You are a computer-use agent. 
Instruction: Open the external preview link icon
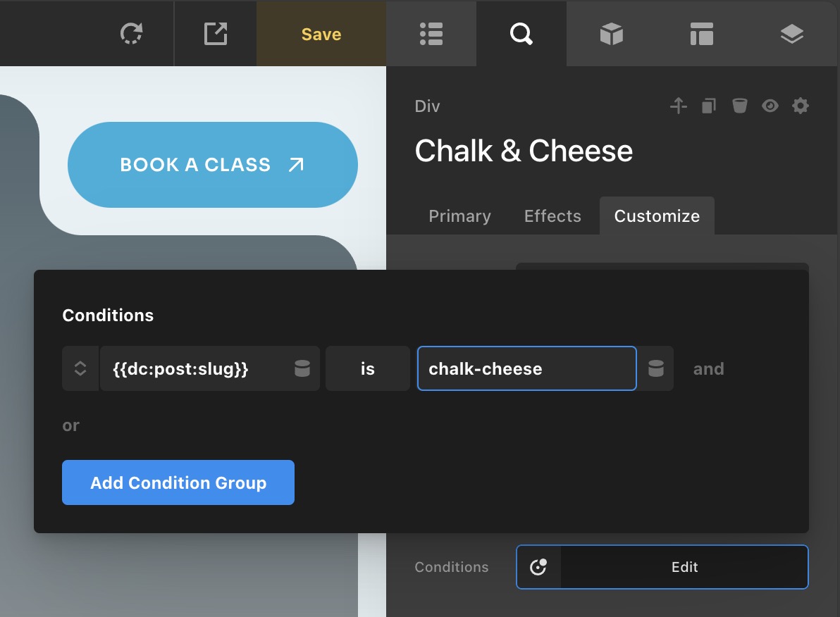216,34
